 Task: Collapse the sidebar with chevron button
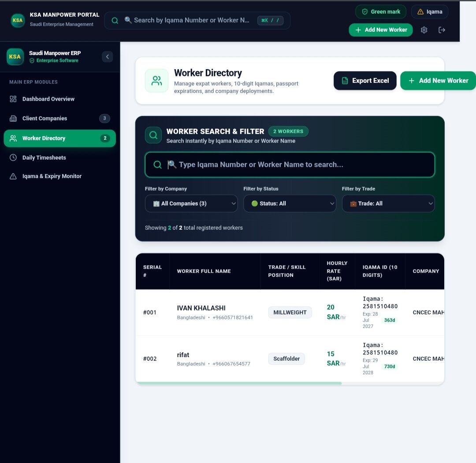click(x=107, y=56)
